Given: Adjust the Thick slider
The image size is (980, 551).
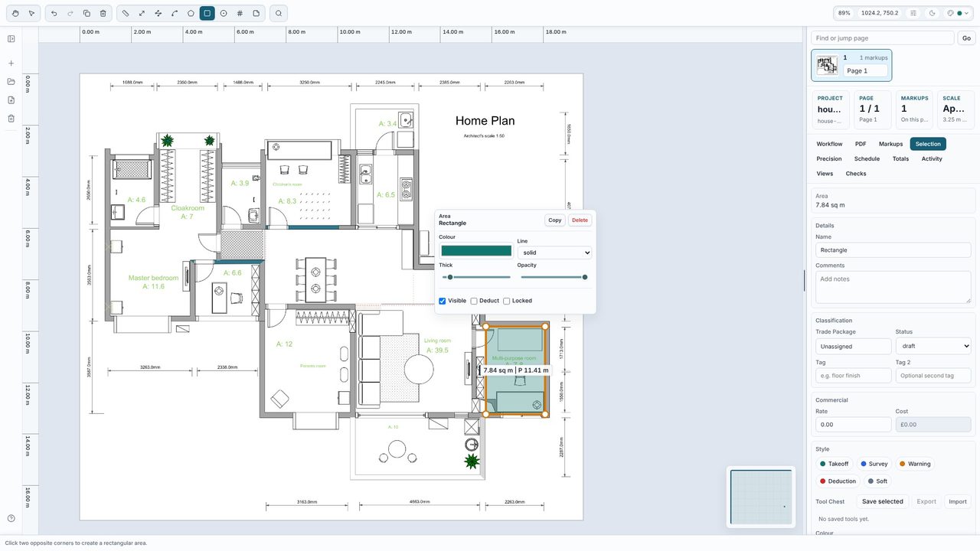Looking at the screenshot, I should point(475,277).
